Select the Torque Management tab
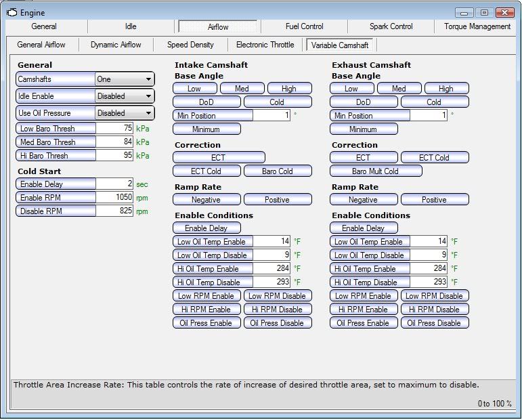The width and height of the screenshot is (522, 420). coord(477,26)
